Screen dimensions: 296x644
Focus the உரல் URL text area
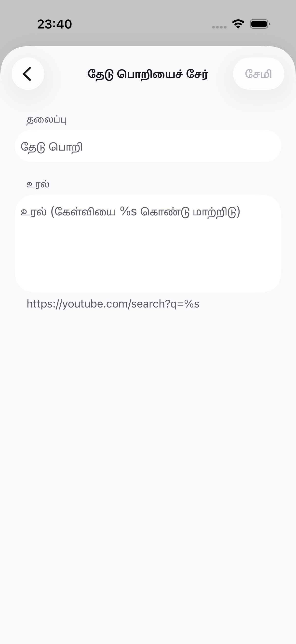(148, 243)
